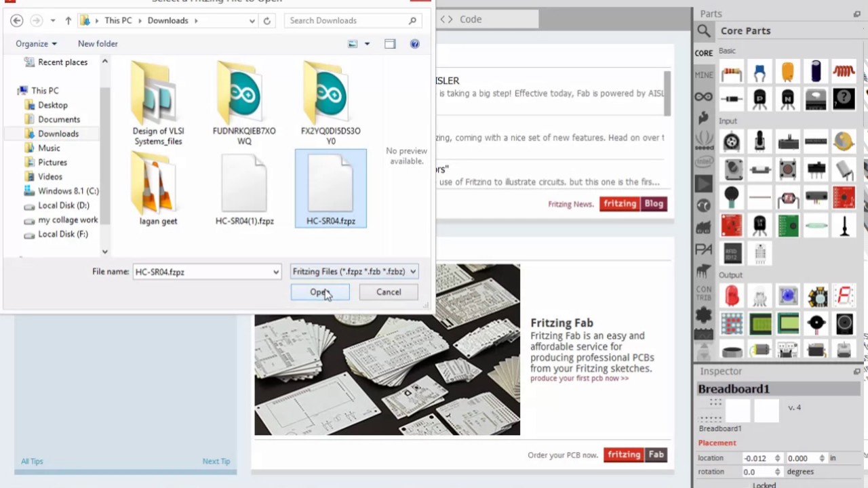Expand the file type filter dropdown
The image size is (868, 488).
(x=413, y=272)
